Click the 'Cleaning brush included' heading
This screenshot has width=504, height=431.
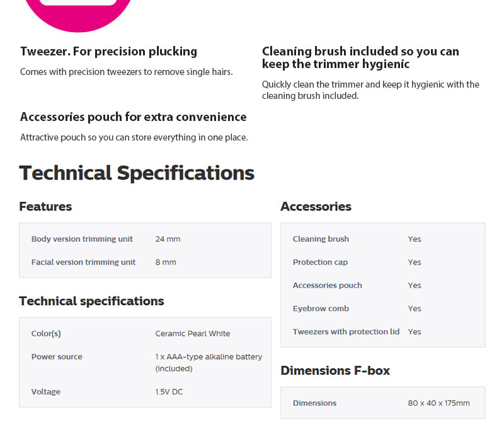coord(360,57)
